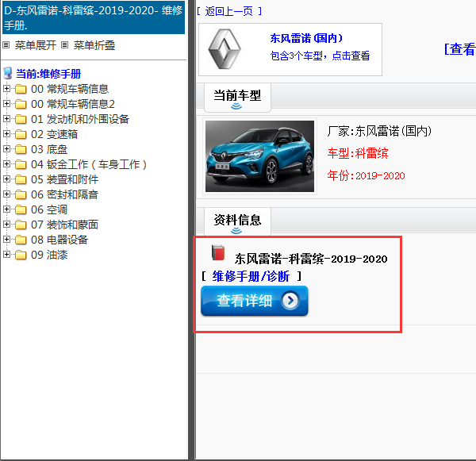Expand the 03 底盘 tree node
476x461 pixels.
[x=6, y=149]
